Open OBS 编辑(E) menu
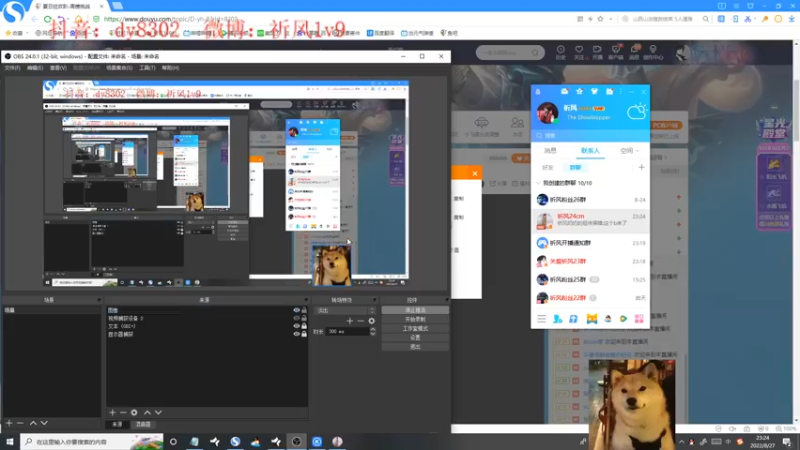Image resolution: width=800 pixels, height=450 pixels. click(35, 68)
